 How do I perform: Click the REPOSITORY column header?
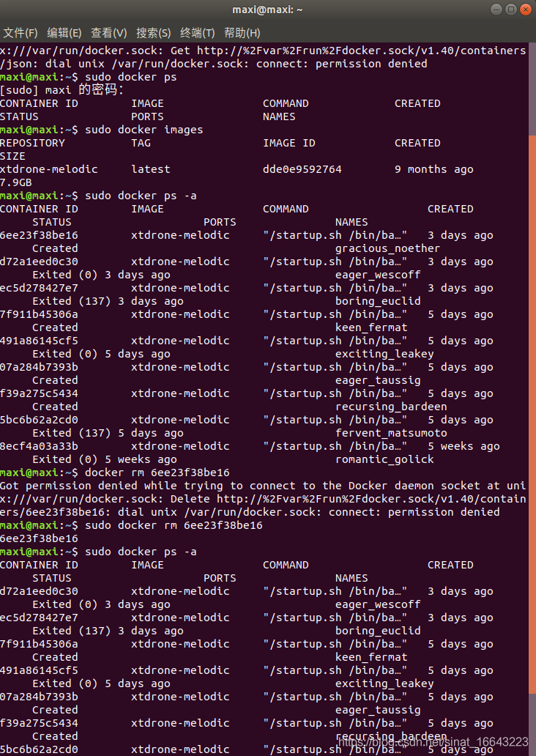click(32, 143)
